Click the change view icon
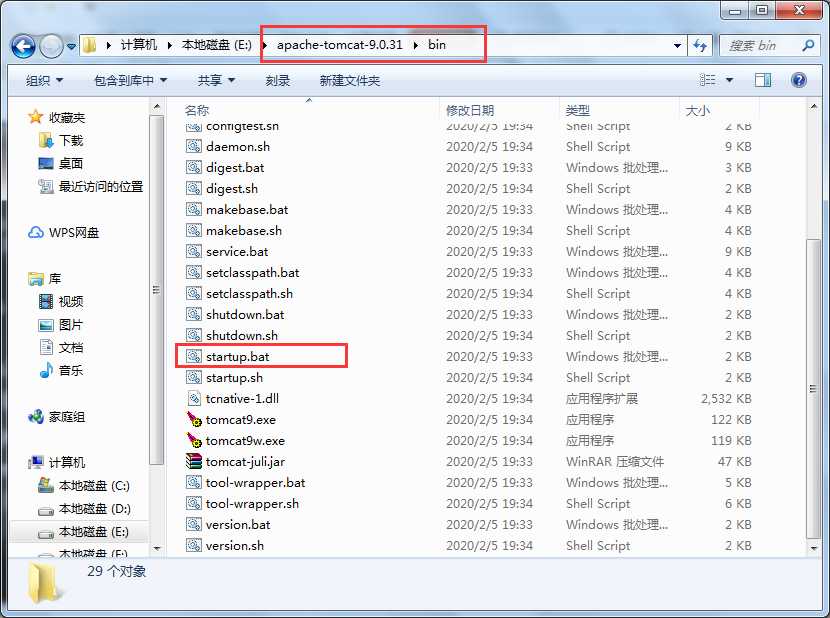The width and height of the screenshot is (830, 618). tap(707, 80)
